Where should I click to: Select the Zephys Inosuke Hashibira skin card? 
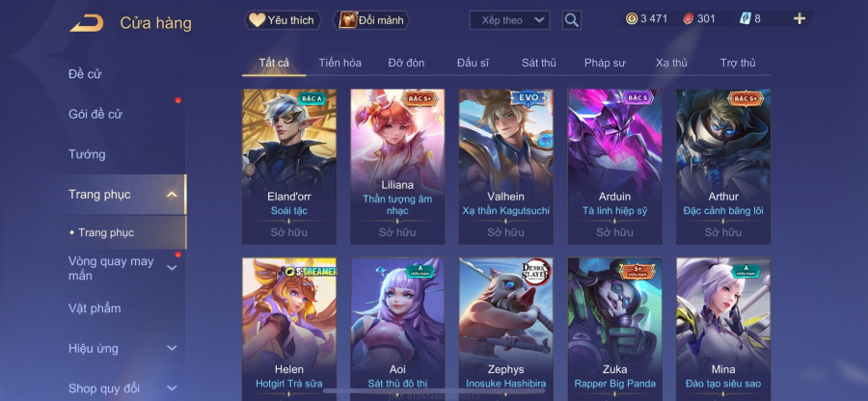pyautogui.click(x=506, y=329)
